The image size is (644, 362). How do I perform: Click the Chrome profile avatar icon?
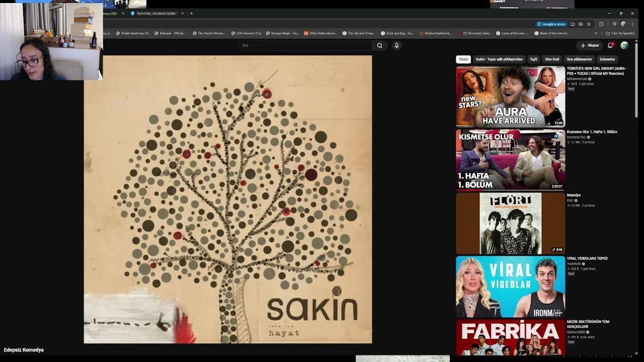[x=623, y=24]
